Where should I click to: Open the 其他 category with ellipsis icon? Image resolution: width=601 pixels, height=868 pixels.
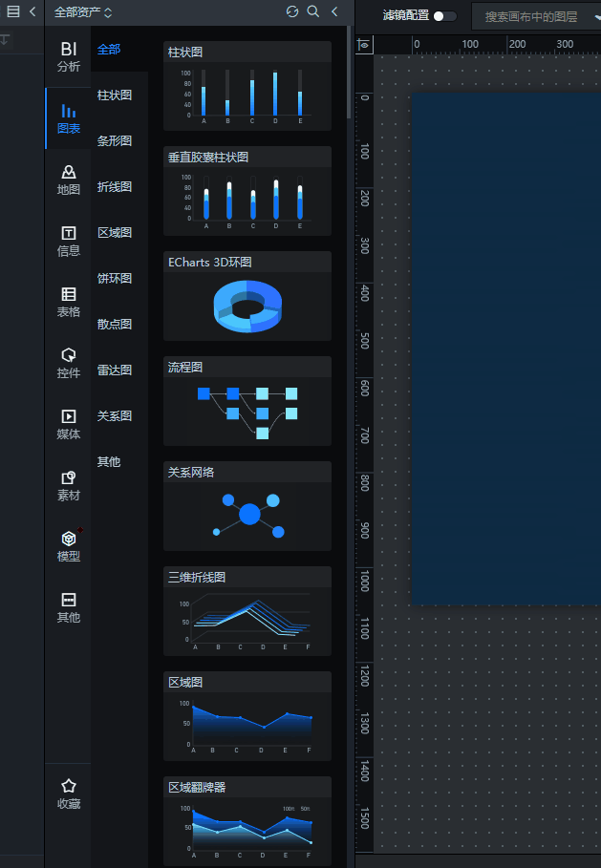[x=68, y=608]
